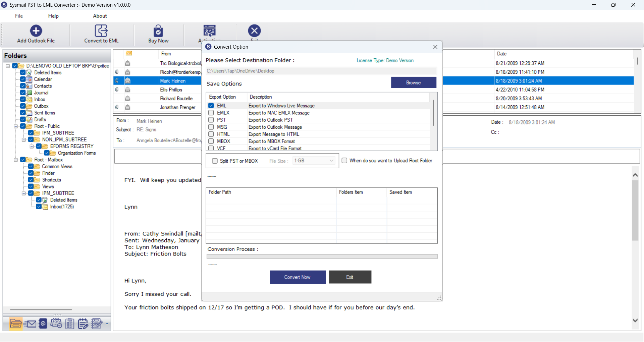
Task: Select the journal notebook icon in bottom bar
Action: pos(97,324)
